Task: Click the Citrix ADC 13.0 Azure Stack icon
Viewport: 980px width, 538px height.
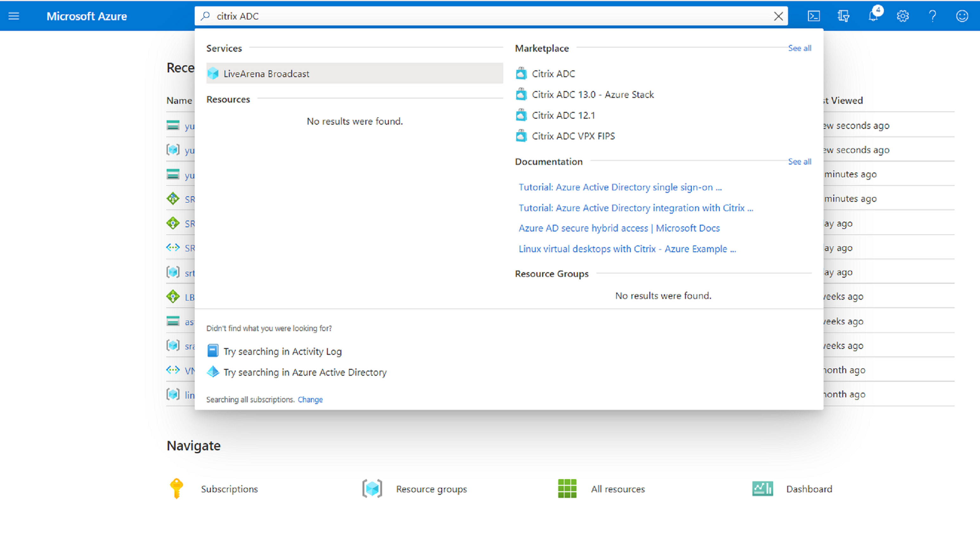Action: click(x=521, y=94)
